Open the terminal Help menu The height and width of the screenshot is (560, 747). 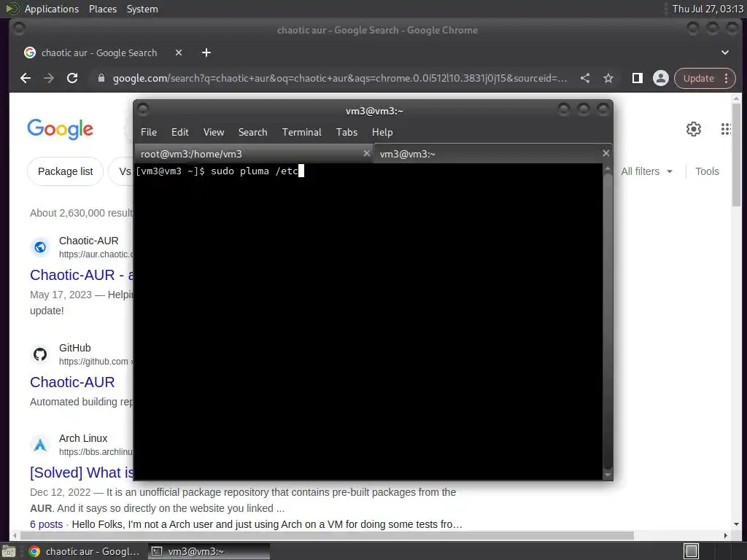click(x=382, y=132)
